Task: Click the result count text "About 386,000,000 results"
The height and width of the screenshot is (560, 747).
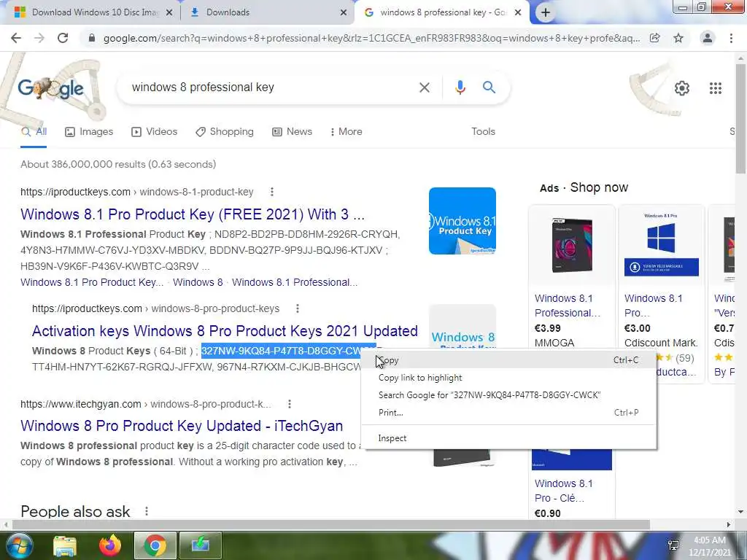Action: [x=83, y=164]
